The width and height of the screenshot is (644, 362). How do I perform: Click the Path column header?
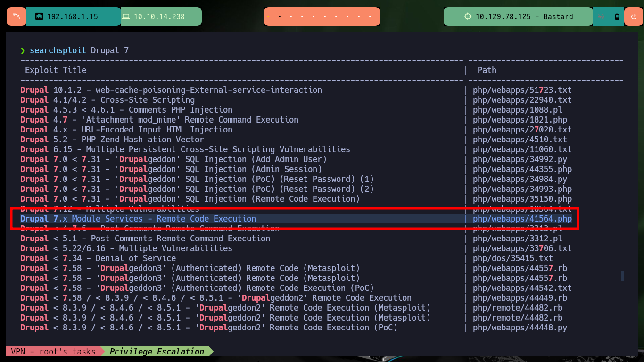(x=487, y=70)
